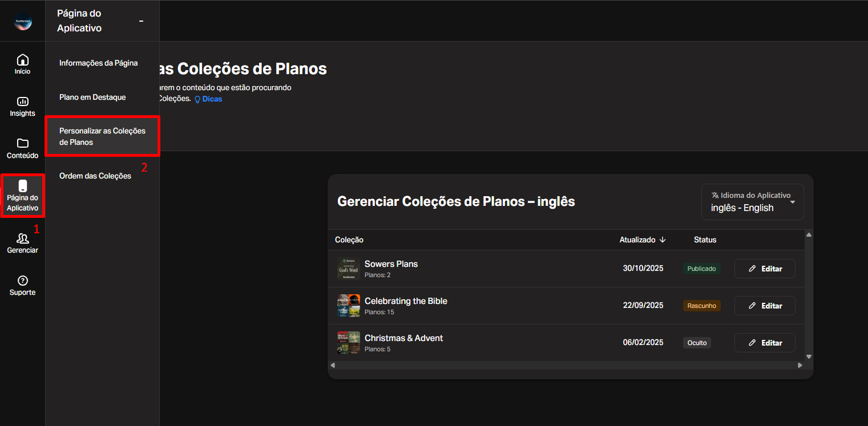Open the Gerenciar people icon
Screen dimensions: 868x426
(x=23, y=238)
